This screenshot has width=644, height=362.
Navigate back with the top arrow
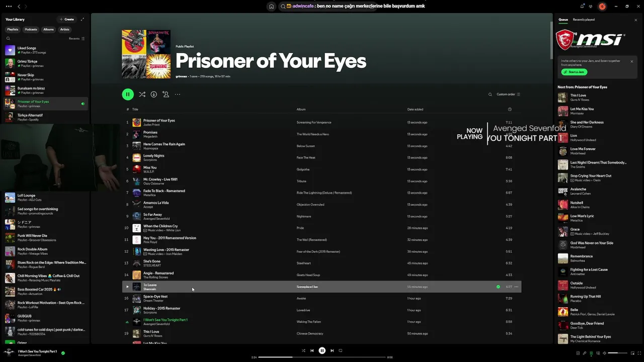coord(19,7)
